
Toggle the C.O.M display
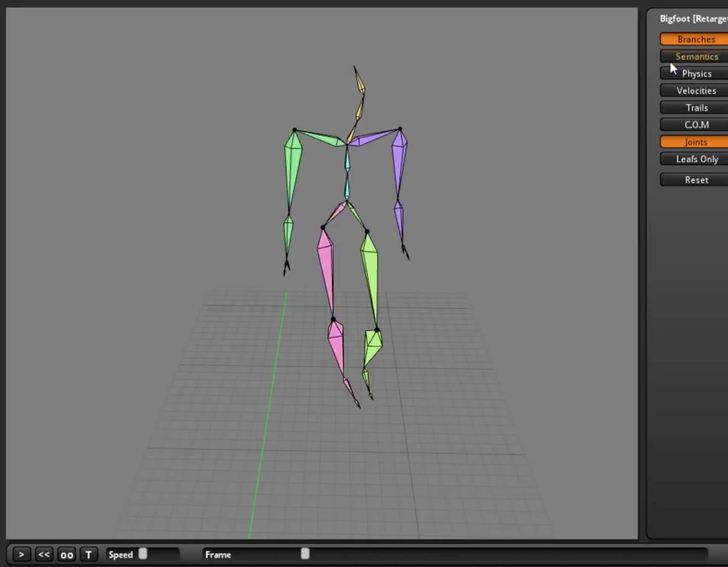point(696,125)
